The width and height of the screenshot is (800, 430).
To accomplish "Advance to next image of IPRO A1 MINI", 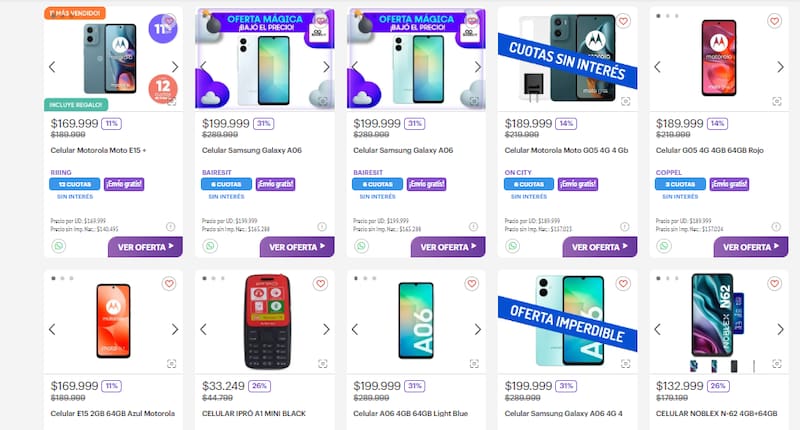I will pyautogui.click(x=325, y=329).
